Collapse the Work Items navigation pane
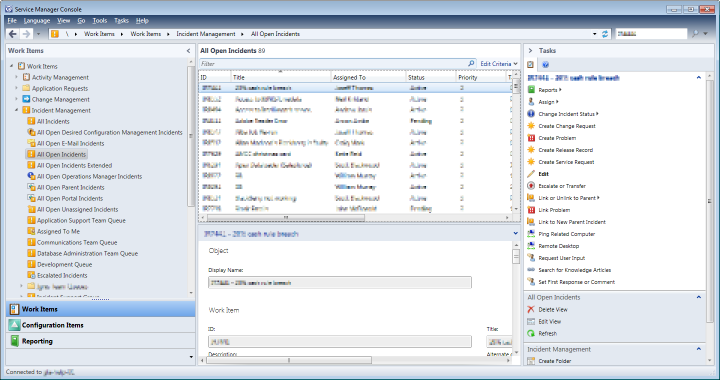 [x=188, y=50]
